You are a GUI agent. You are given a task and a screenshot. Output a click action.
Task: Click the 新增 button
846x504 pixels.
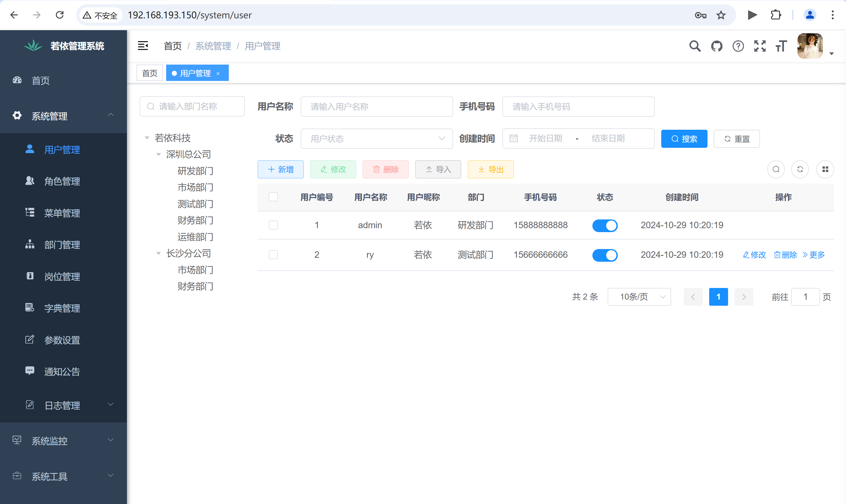(x=280, y=169)
